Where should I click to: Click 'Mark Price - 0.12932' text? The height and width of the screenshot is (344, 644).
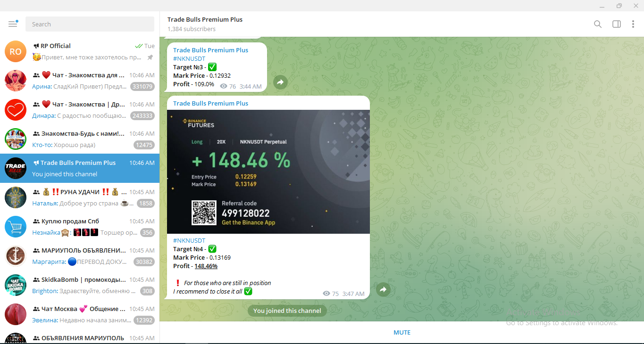[202, 75]
